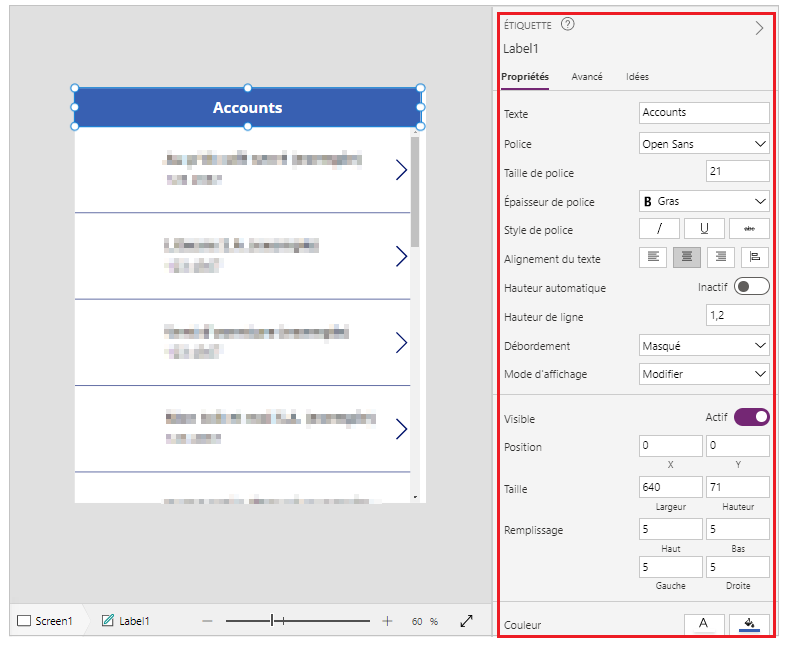Screen dimensions: 787x648
Task: Click the Haut padding field
Action: pyautogui.click(x=671, y=530)
